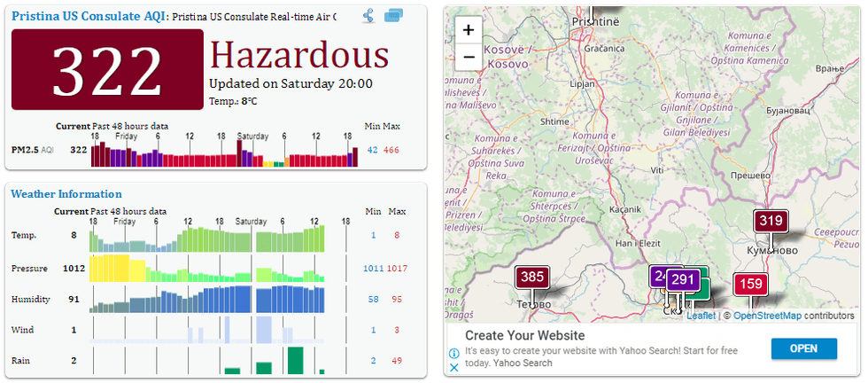Click the large 322 AQI value box
868x383 pixels.
pos(107,70)
